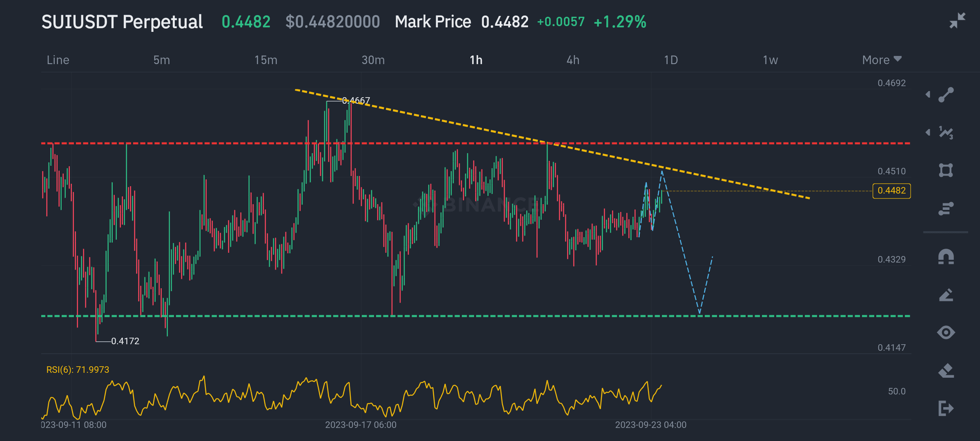
Task: Switch to the 4h timeframe
Action: pos(573,60)
